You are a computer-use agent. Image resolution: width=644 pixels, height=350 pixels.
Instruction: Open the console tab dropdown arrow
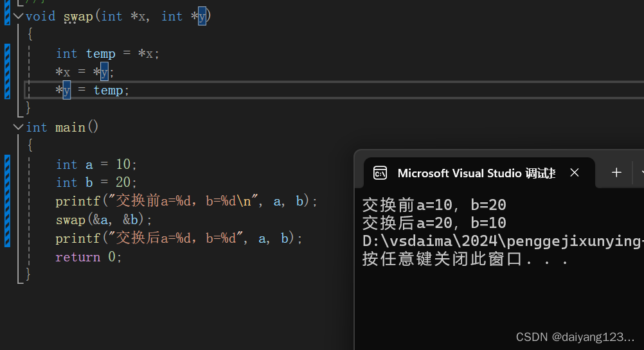tap(640, 172)
